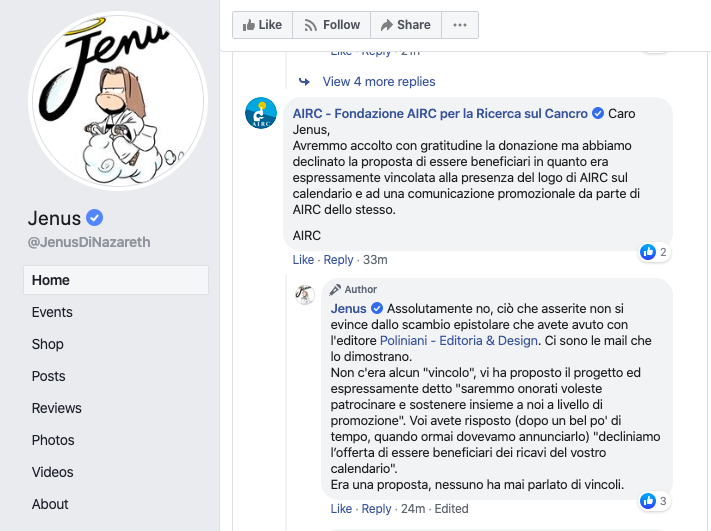Open AIRC Fondazione page name link
This screenshot has width=711, height=531.
[440, 113]
